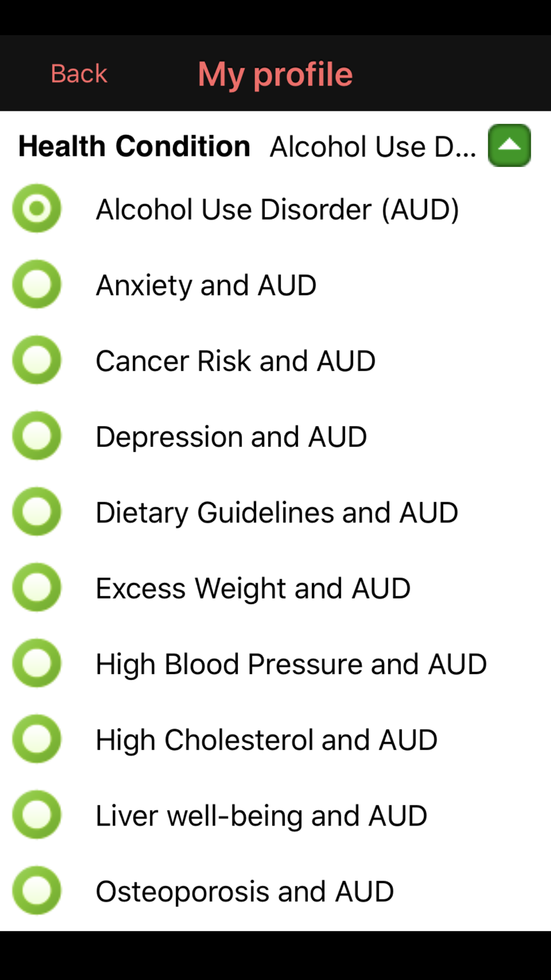This screenshot has width=551, height=980.
Task: Select Liver well-being and AUD radio button
Action: 37,815
